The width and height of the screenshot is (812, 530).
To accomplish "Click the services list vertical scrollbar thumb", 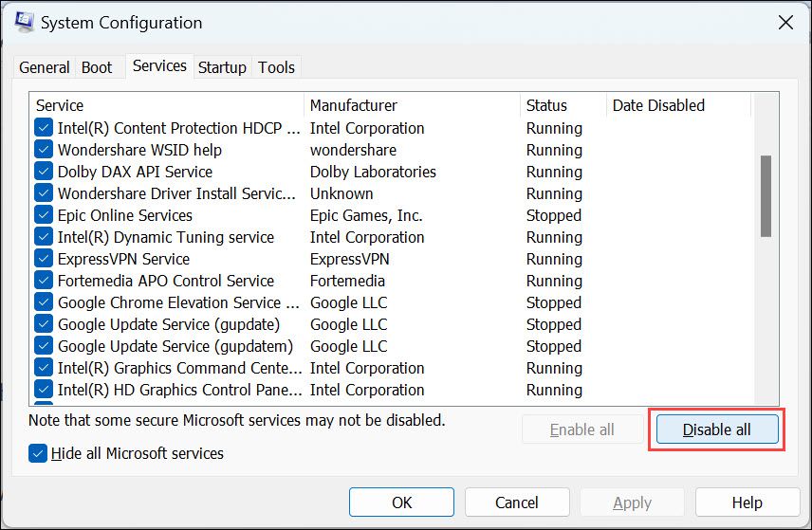I will pos(766,196).
